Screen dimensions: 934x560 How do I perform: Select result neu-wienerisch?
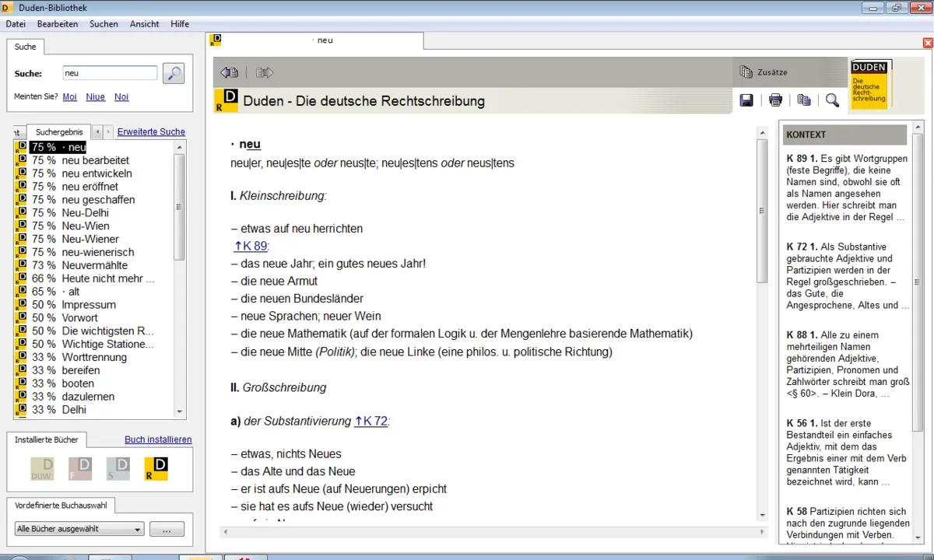pyautogui.click(x=98, y=252)
